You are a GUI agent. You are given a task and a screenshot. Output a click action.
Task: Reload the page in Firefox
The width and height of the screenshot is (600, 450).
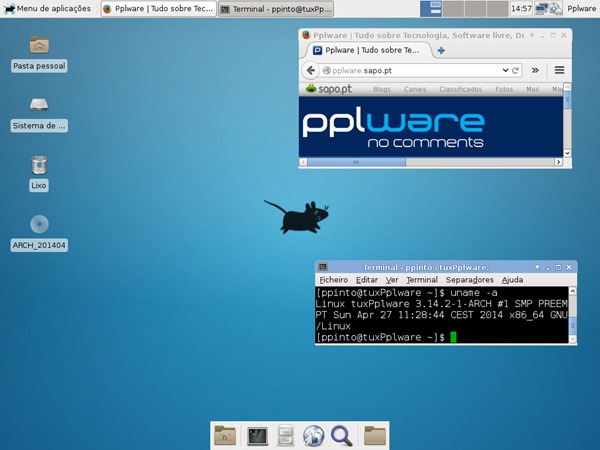click(x=515, y=70)
